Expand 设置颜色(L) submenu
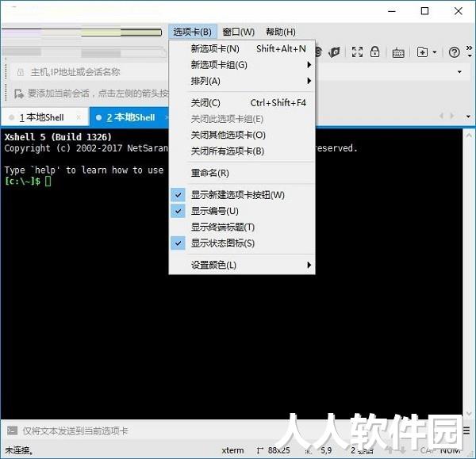This screenshot has width=476, height=459. coord(242,265)
